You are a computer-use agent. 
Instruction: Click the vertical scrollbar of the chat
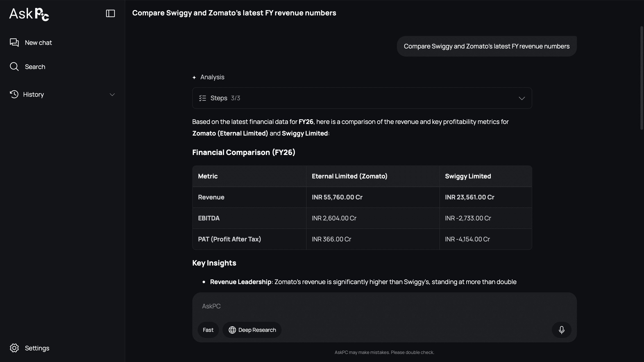[642, 78]
